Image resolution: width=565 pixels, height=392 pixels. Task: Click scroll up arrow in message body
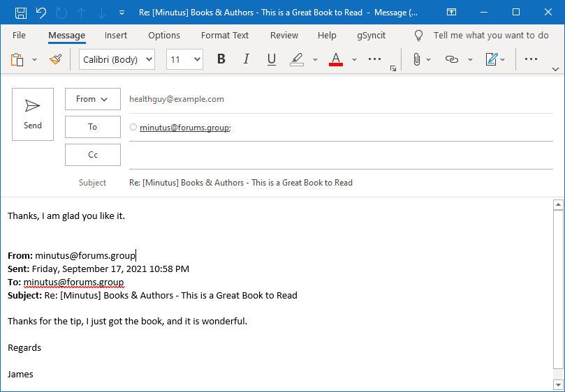coord(558,205)
